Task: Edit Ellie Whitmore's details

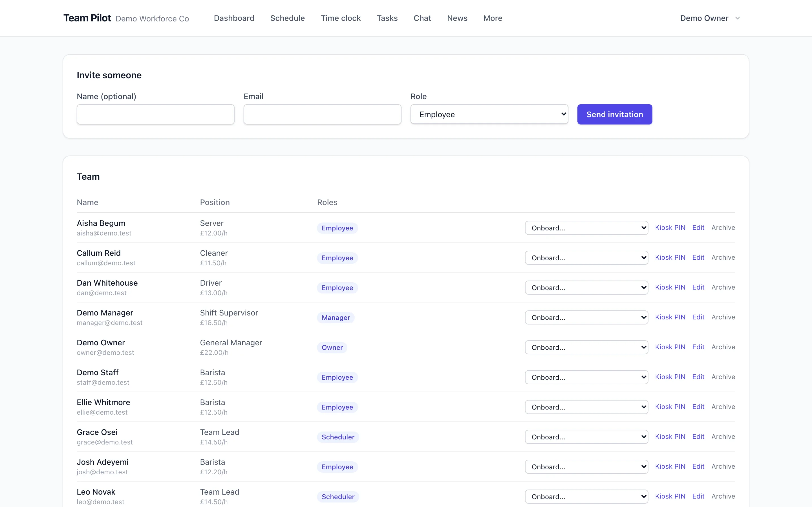Action: (x=698, y=407)
